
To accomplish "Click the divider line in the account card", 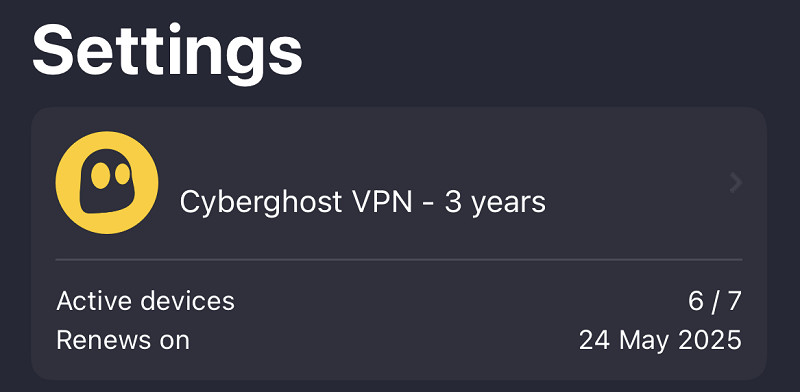I will (399, 260).
